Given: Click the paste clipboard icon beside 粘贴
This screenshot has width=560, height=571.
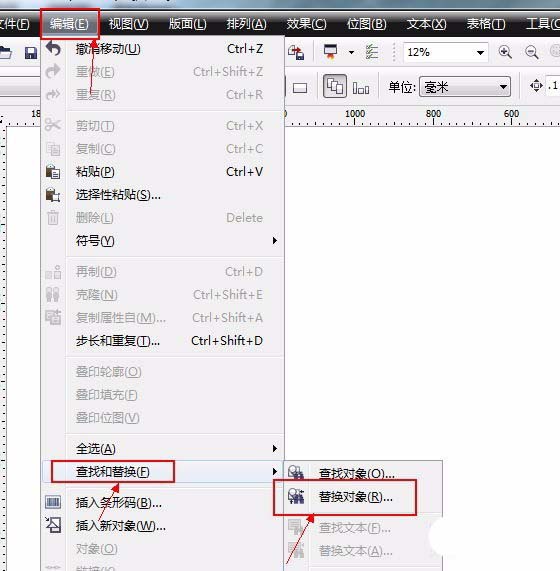Looking at the screenshot, I should click(53, 172).
